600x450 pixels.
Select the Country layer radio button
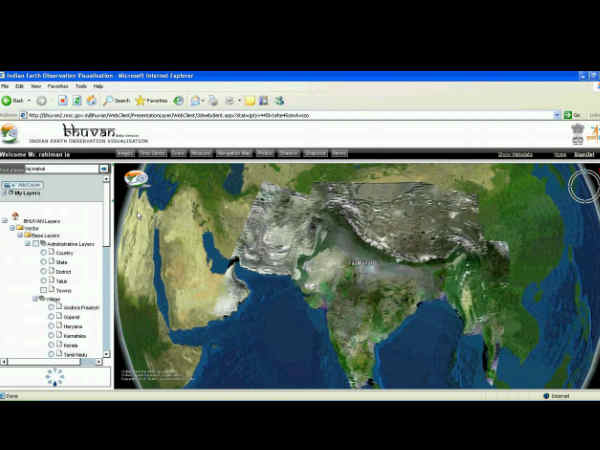pos(44,253)
